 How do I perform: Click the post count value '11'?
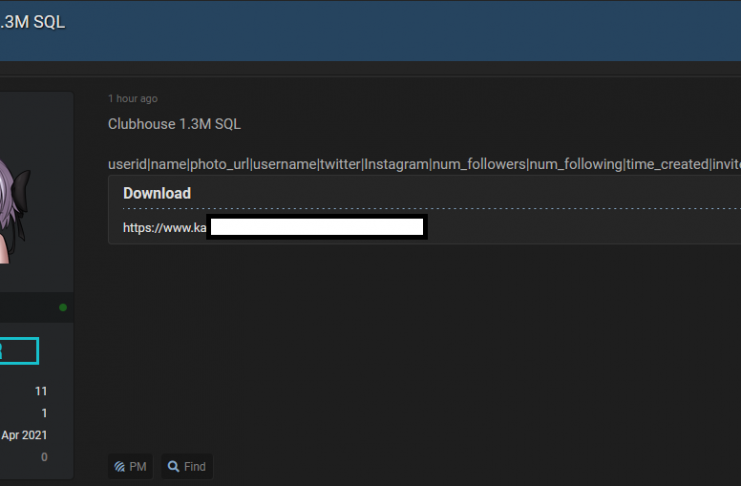click(x=41, y=391)
